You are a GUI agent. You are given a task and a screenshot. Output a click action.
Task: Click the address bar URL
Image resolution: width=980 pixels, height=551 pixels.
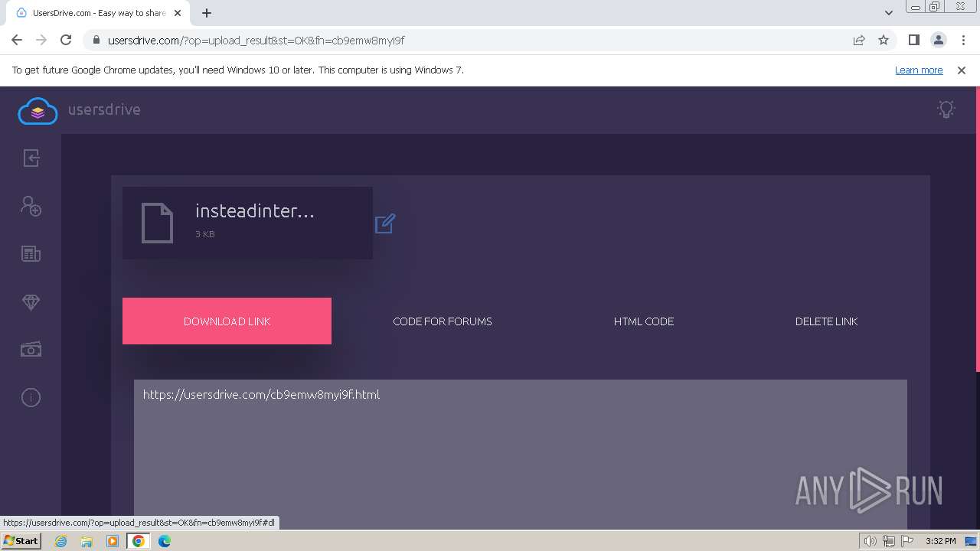pyautogui.click(x=256, y=41)
